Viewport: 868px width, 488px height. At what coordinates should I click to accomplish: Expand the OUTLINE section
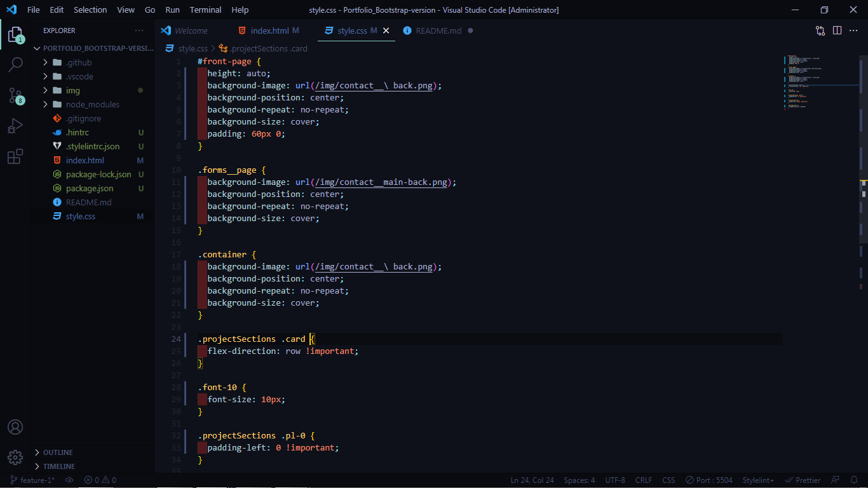tap(93, 452)
